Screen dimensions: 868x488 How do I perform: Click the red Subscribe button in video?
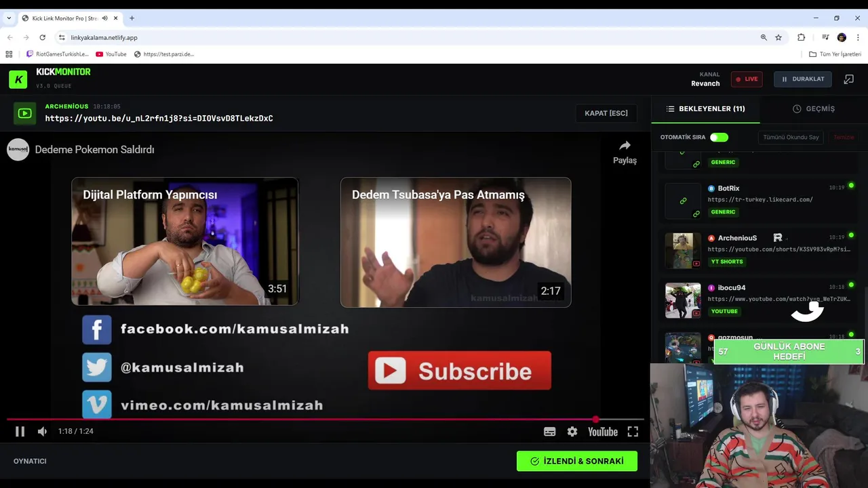click(x=460, y=371)
